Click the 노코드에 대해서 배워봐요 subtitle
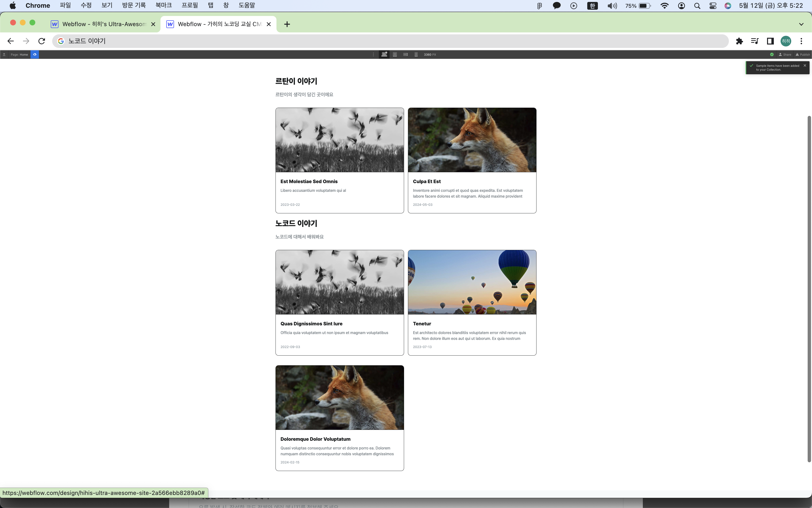This screenshot has height=508, width=812. 299,237
